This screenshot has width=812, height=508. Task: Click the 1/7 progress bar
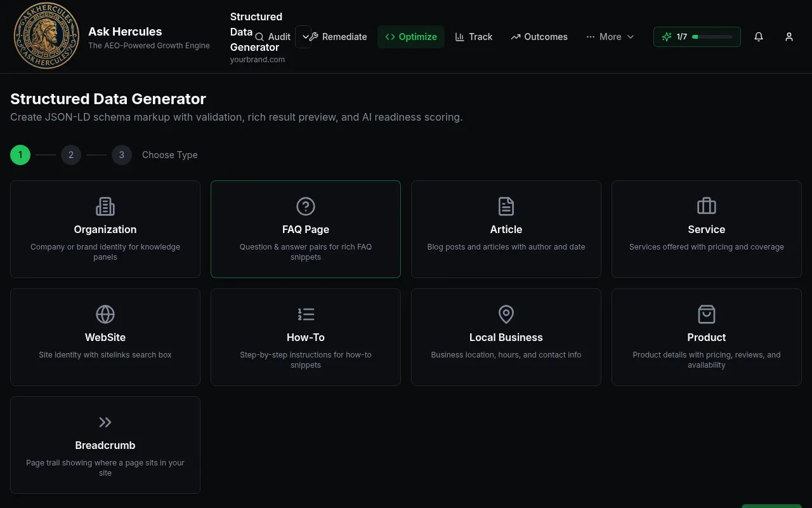(712, 37)
